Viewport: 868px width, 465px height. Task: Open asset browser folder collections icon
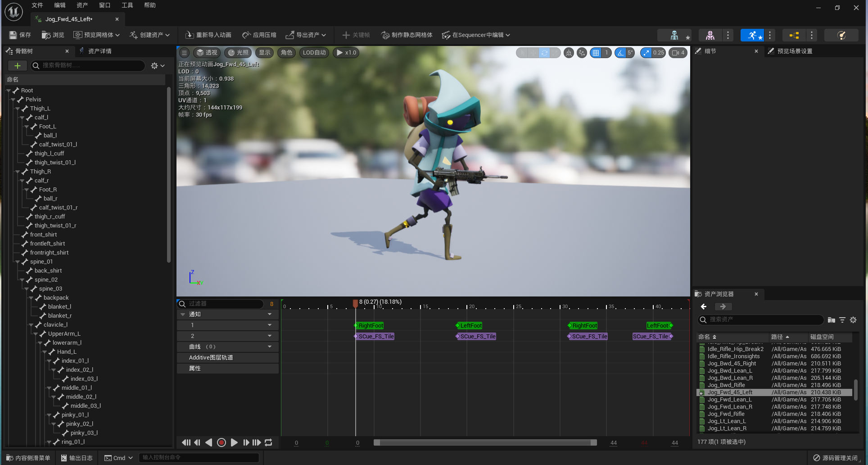832,320
